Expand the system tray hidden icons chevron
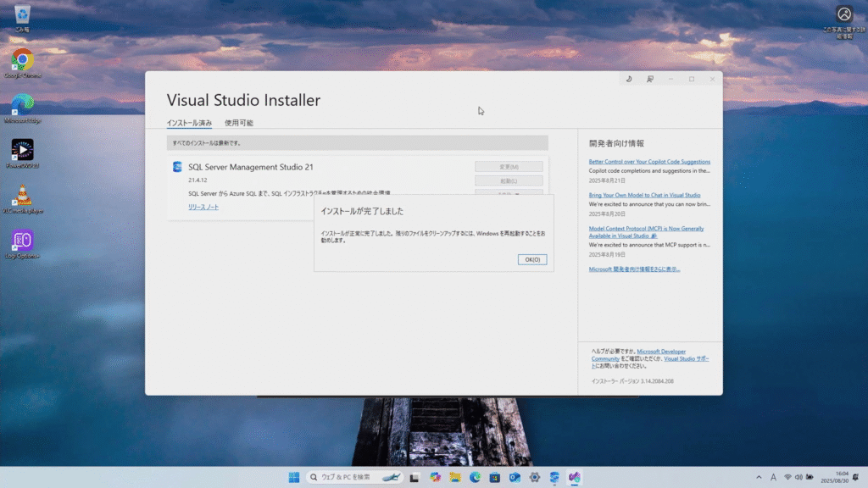This screenshot has width=868, height=488. point(759,477)
